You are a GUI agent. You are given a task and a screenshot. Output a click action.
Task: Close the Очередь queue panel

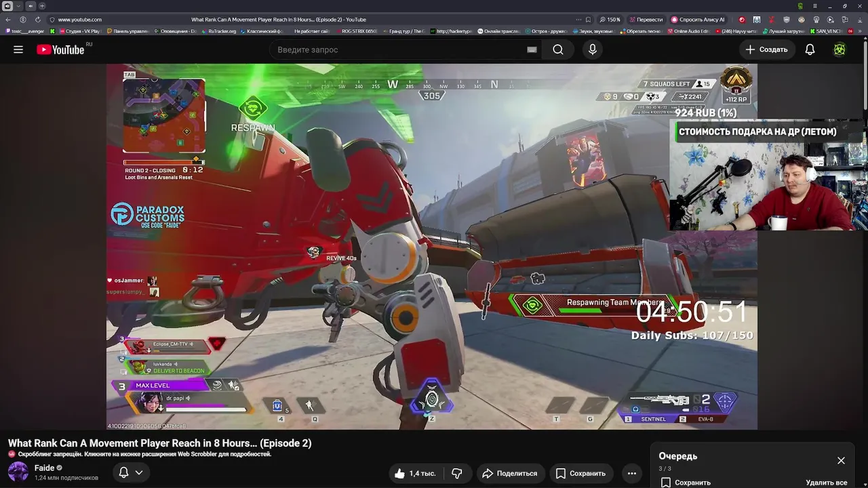(x=841, y=460)
